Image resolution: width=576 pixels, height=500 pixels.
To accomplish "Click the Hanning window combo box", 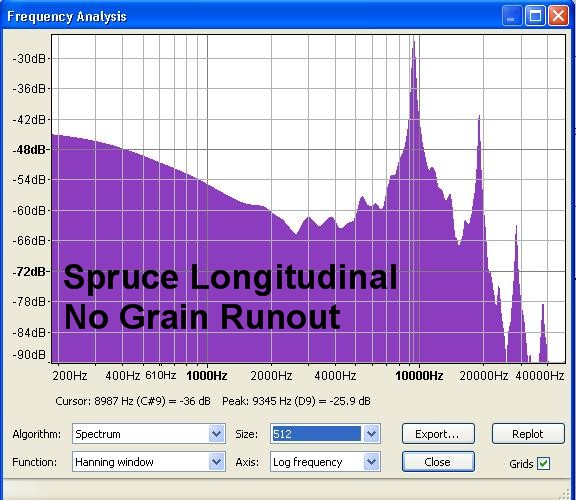I will tap(149, 461).
